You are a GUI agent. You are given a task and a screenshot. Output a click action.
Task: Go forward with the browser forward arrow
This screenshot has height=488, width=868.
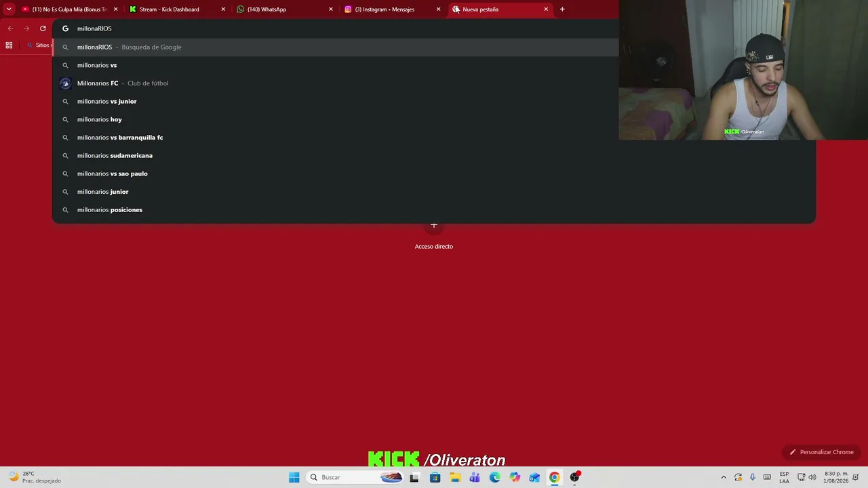(x=26, y=28)
